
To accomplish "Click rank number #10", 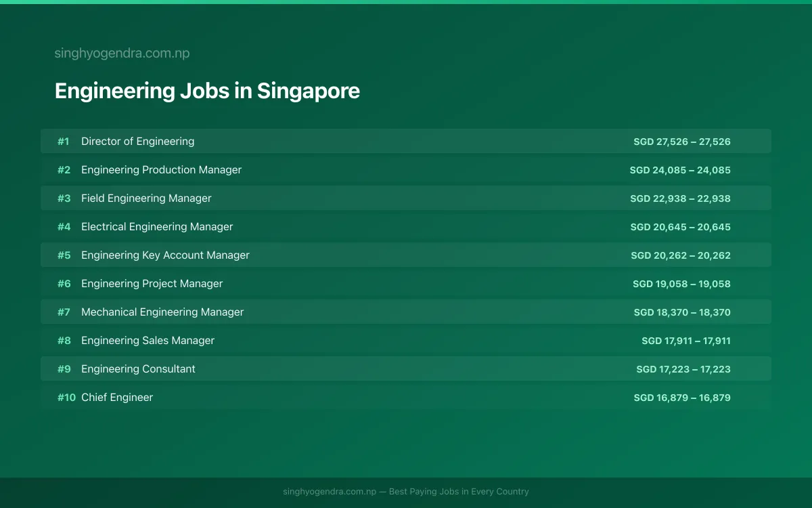I will 66,398.
